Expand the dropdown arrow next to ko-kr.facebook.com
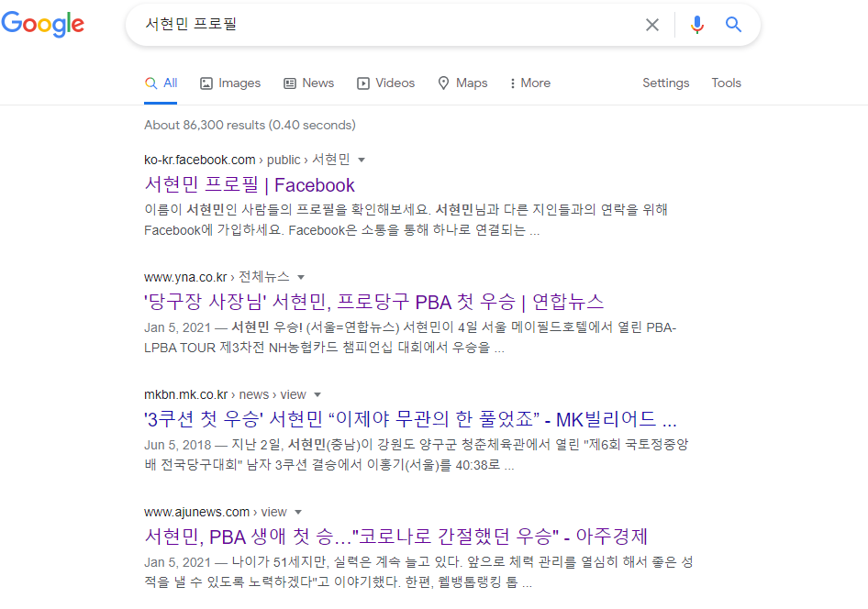This screenshot has width=868, height=609. point(362,160)
